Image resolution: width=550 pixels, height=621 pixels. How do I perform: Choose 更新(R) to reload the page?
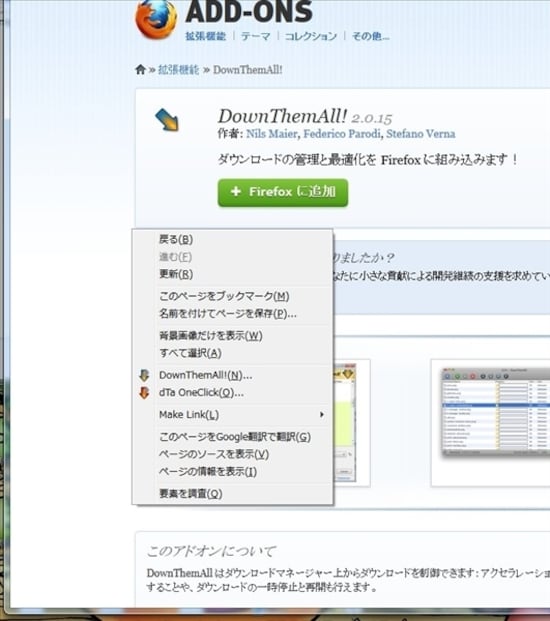(233, 274)
